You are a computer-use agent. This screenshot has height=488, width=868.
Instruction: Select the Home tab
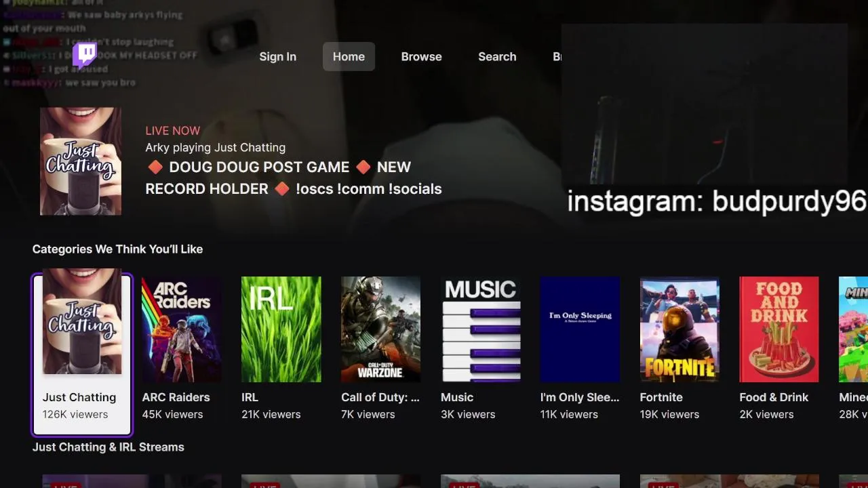(x=349, y=57)
